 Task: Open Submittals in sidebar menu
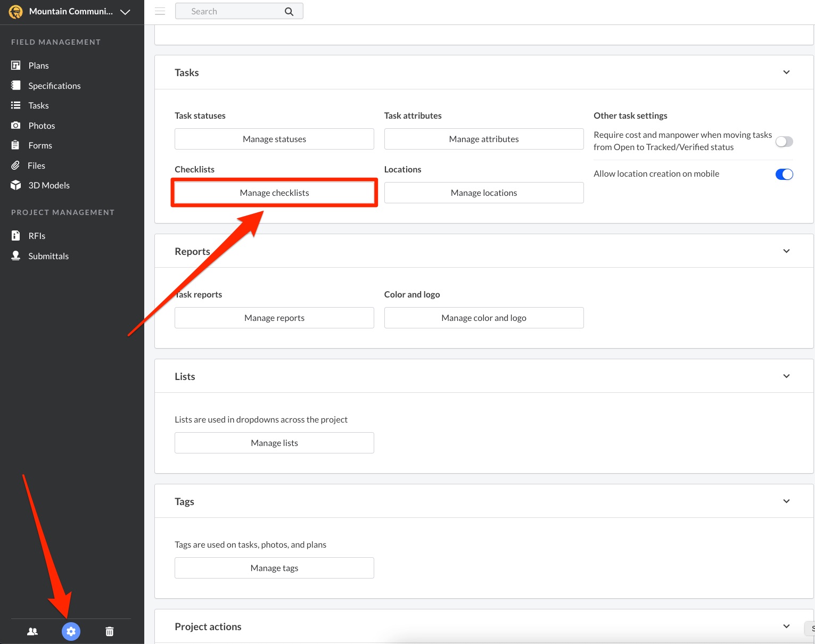[48, 256]
